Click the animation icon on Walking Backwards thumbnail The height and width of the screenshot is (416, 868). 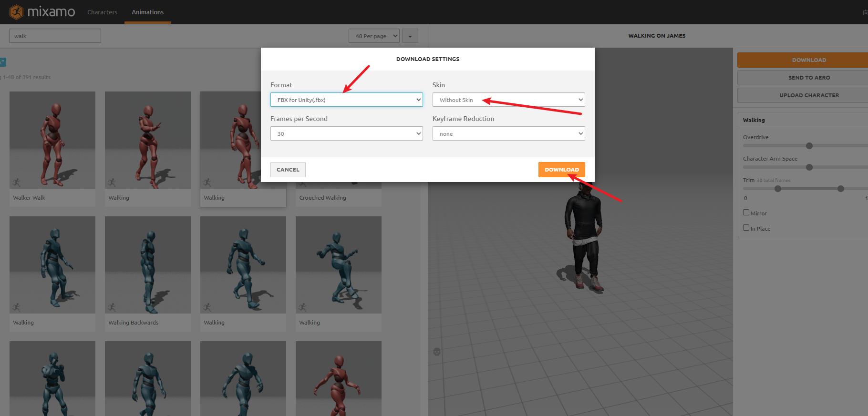tap(112, 307)
